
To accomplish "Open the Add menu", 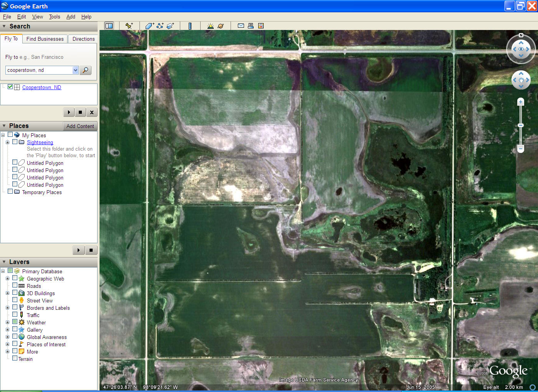I will click(71, 17).
